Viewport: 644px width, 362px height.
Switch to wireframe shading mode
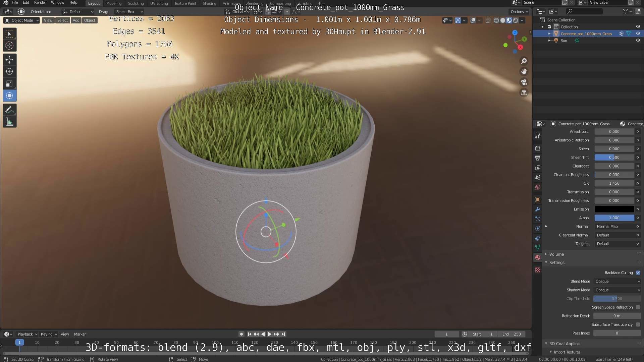(496, 20)
